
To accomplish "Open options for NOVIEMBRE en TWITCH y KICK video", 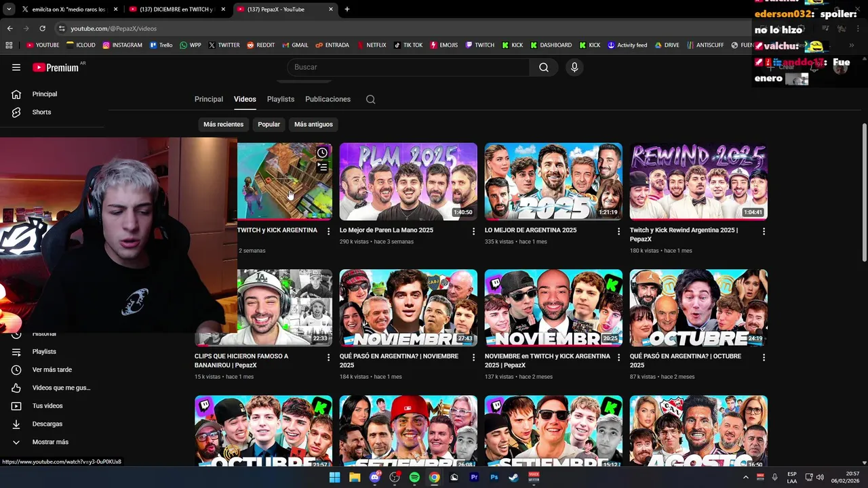I will coord(618,357).
